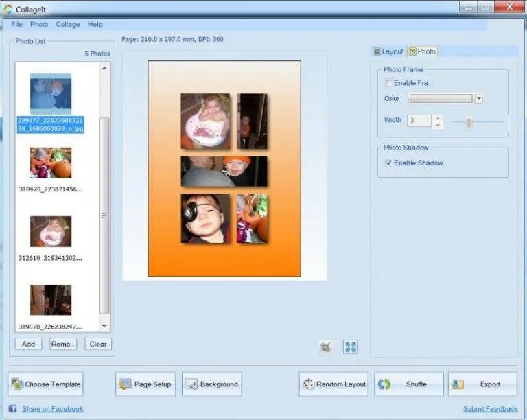
Task: Select the 389070 photo thumbnail
Action: tap(51, 300)
